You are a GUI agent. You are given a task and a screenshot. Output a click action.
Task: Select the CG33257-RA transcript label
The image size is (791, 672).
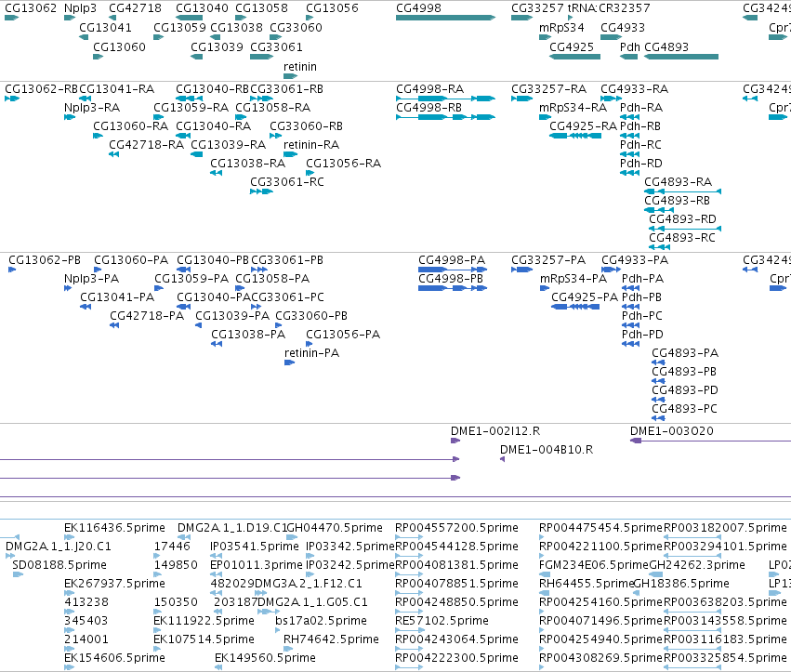point(548,89)
